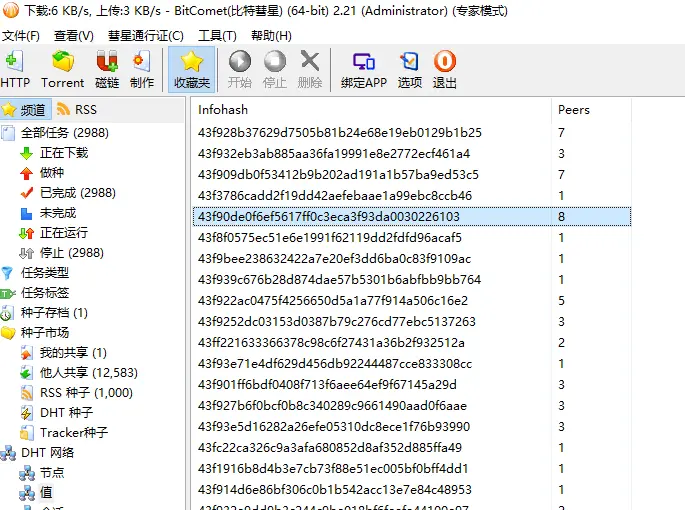
Task: Select row starting 43f914d6e86bf306
Action: pos(412,489)
